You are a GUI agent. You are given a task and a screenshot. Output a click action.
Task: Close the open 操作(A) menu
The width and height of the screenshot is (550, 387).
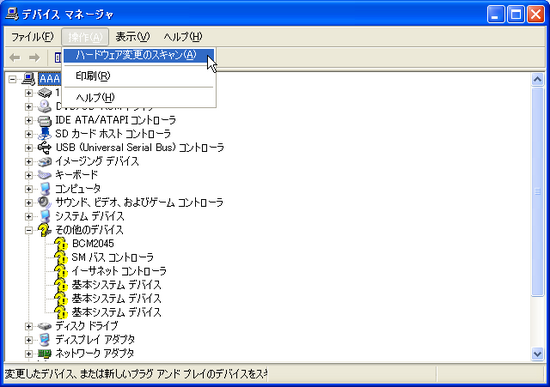(85, 36)
